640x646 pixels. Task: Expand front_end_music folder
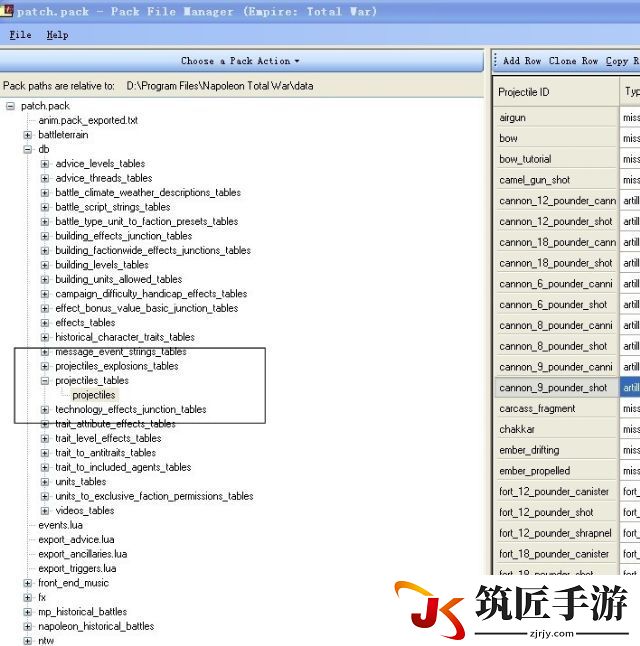(28, 583)
